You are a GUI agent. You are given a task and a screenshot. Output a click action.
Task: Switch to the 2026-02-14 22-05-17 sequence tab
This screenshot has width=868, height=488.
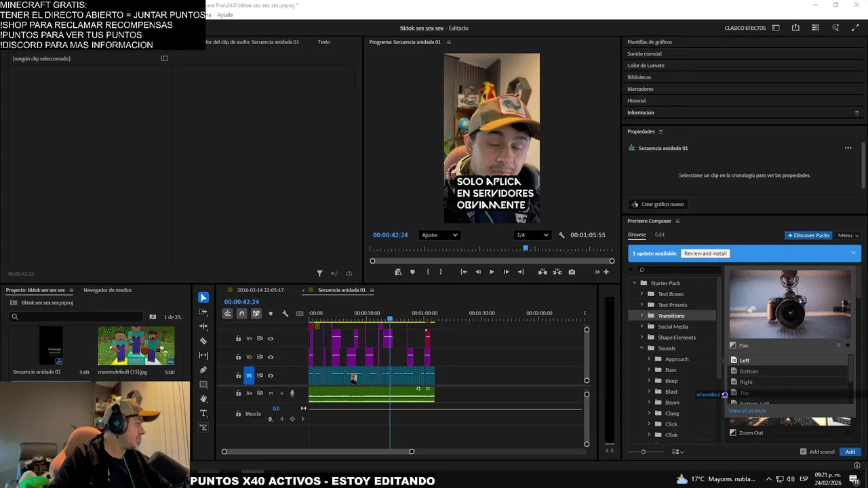260,290
